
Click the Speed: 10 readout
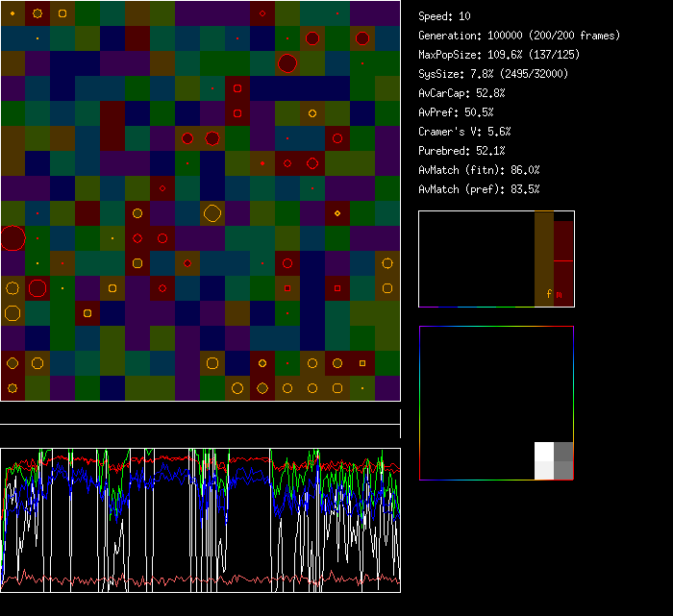(445, 16)
